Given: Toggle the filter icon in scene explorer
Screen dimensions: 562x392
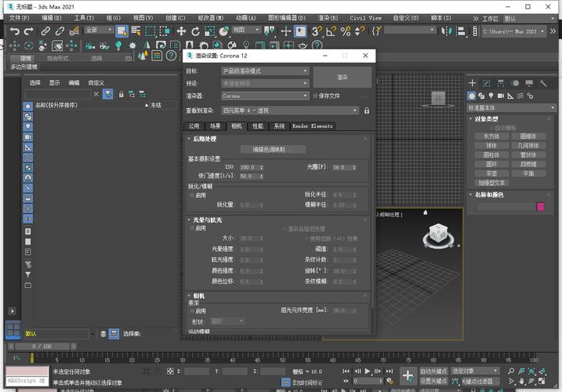Looking at the screenshot, I should (x=107, y=94).
